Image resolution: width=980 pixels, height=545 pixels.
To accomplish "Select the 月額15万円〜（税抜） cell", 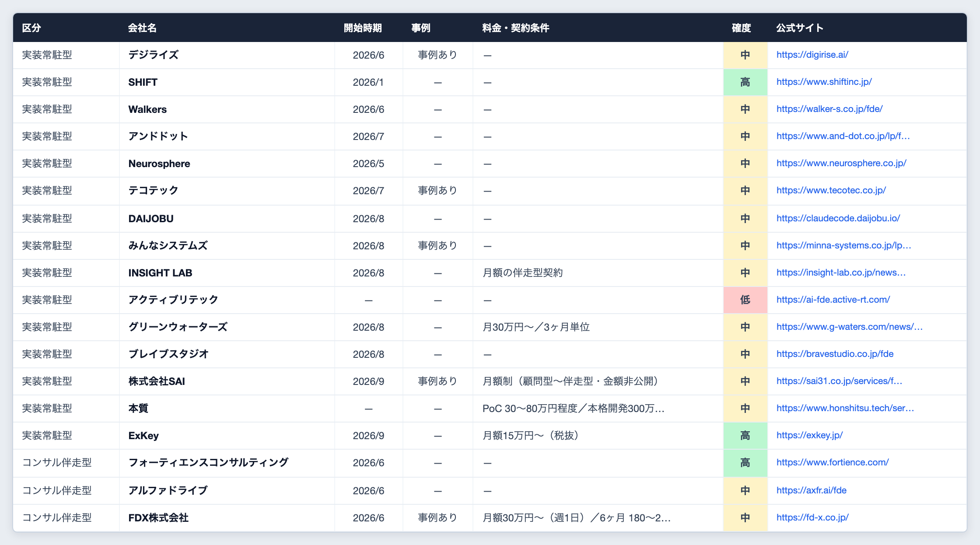I will click(x=598, y=436).
